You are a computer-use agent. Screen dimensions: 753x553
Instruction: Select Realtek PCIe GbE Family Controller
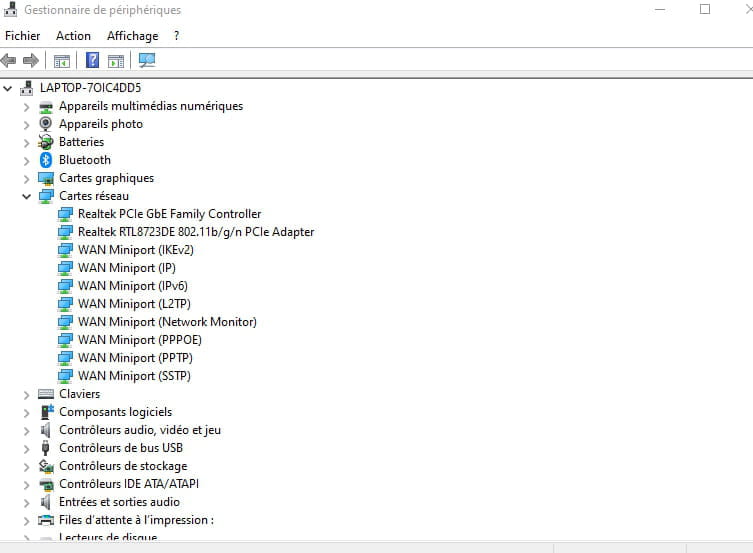[x=170, y=214]
